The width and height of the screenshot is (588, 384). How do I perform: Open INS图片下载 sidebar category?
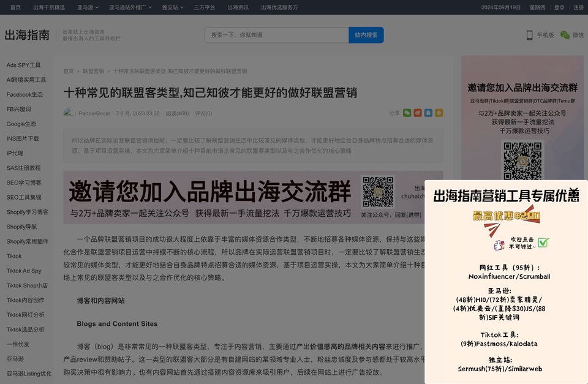pyautogui.click(x=23, y=138)
